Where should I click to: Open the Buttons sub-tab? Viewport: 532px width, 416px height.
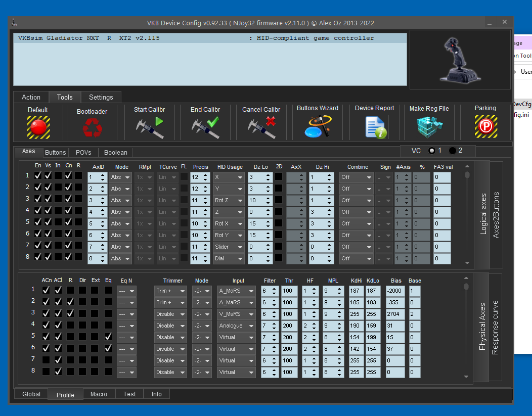pyautogui.click(x=55, y=153)
